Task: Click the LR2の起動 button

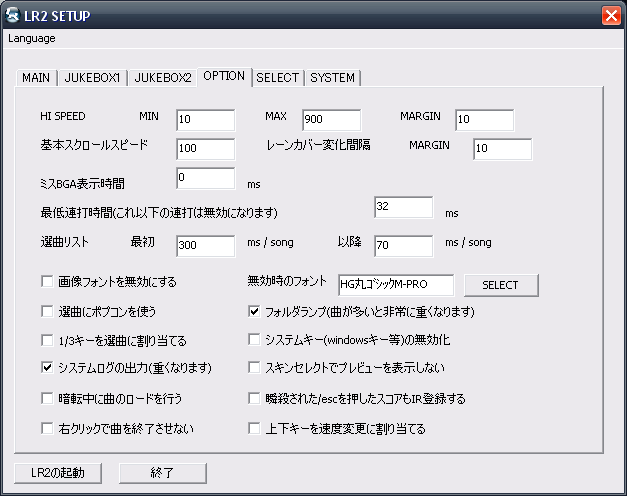Action: 58,472
